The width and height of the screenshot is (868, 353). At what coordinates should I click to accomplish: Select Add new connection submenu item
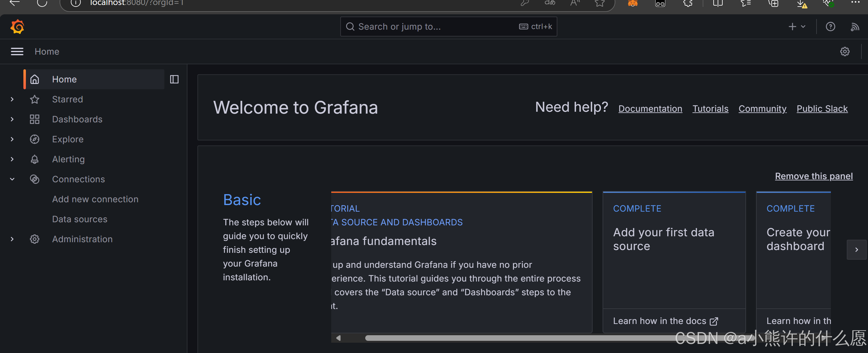pyautogui.click(x=95, y=199)
